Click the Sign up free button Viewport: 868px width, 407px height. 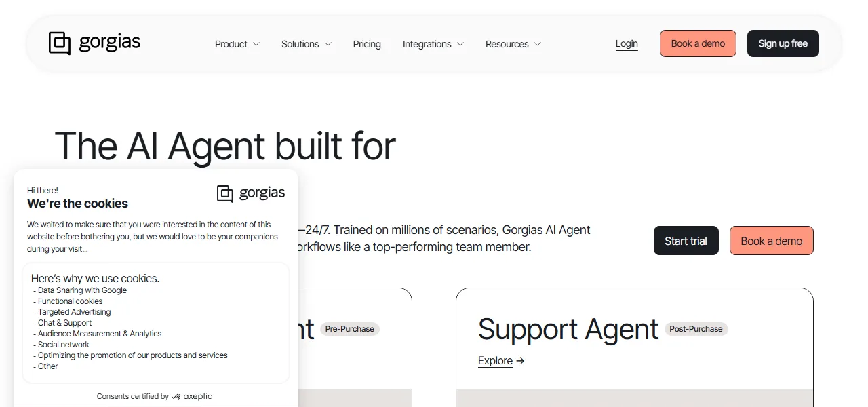[x=783, y=43]
